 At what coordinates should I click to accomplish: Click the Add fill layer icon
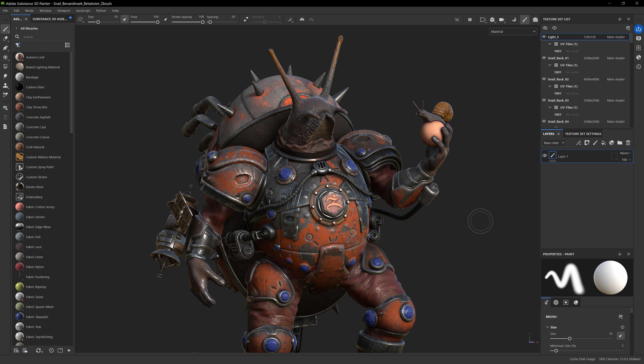[x=603, y=143]
